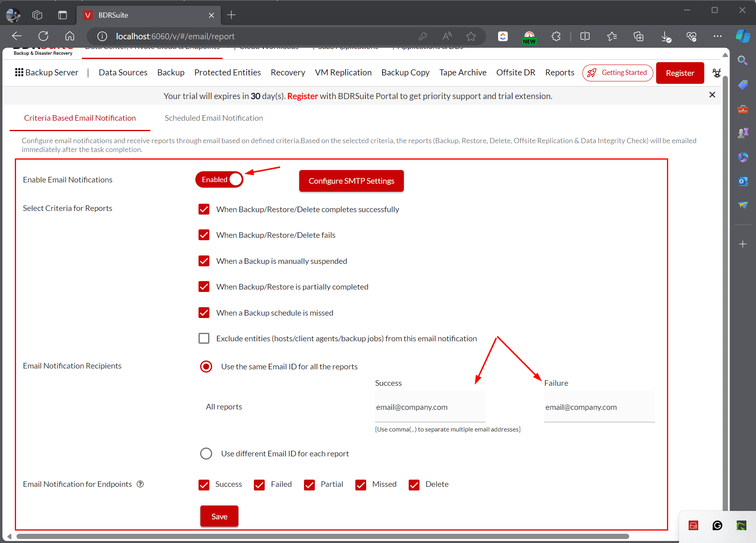Uncheck 'Backup schedule is missed' checkbox
Viewport: 756px width, 543px height.
pyautogui.click(x=204, y=313)
